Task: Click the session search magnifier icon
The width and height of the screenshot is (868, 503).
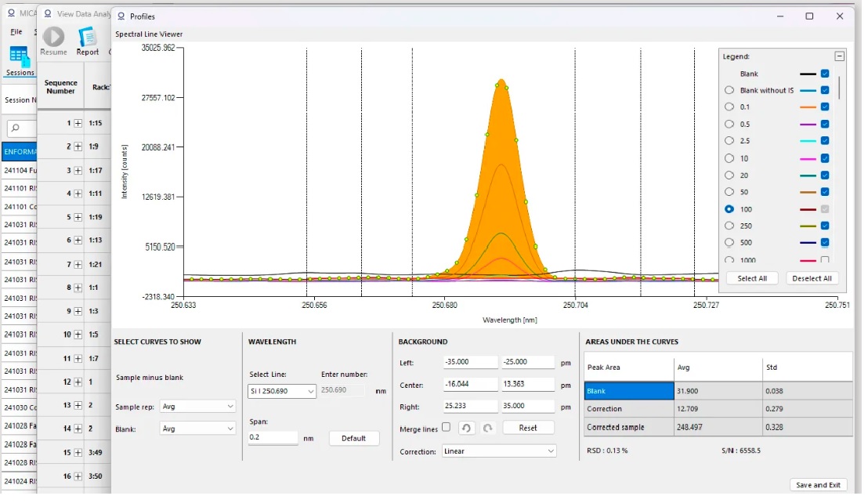Action: click(x=14, y=128)
